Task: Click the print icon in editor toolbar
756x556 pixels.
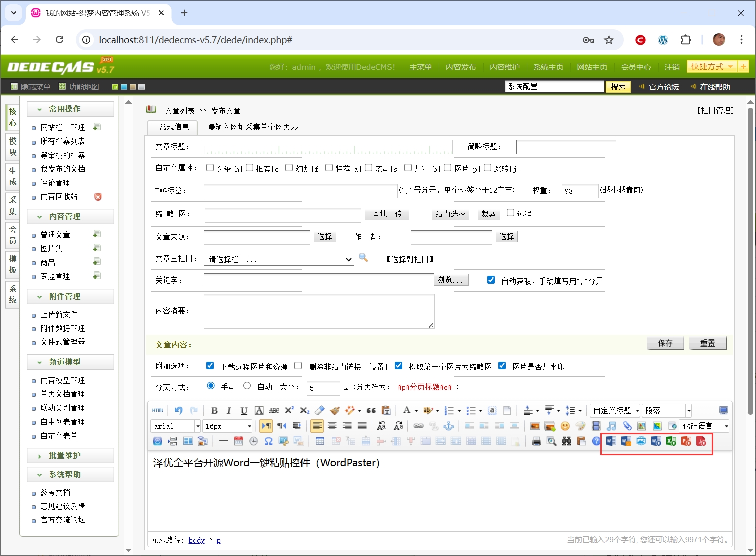Action: 536,441
